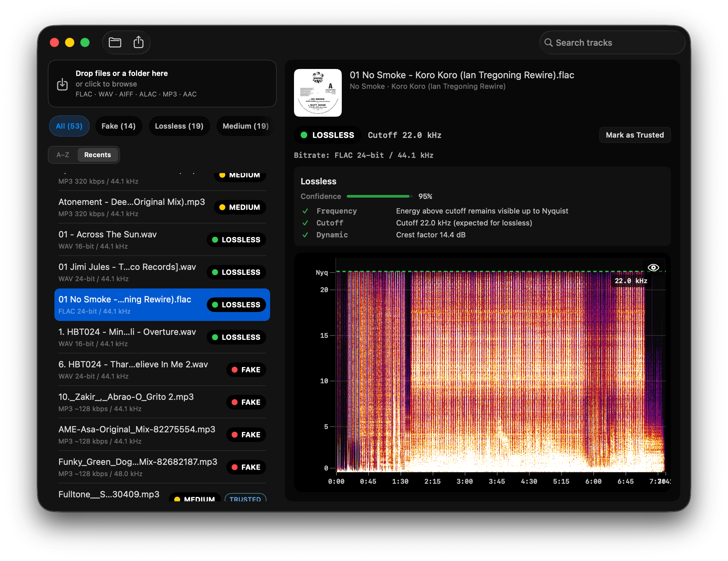Image resolution: width=728 pixels, height=561 pixels.
Task: Select 10._Zakir_,_Abrao-O_Grito 2.mp3 track
Action: click(x=162, y=402)
